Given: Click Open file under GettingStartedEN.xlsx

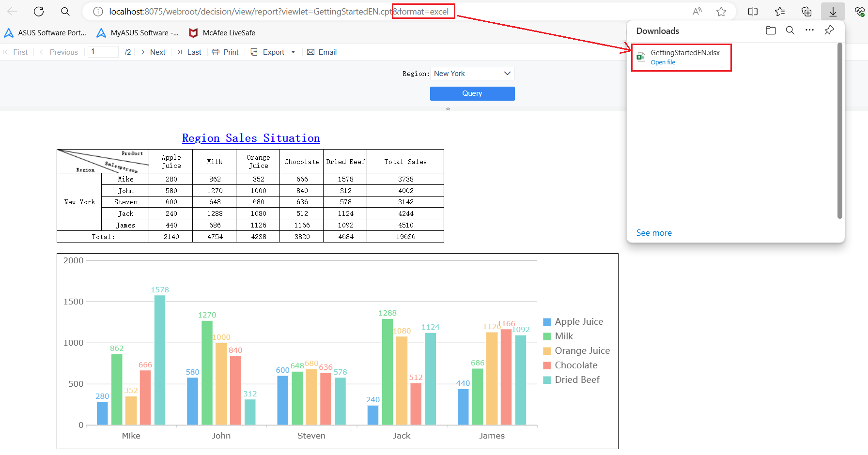Looking at the screenshot, I should click(x=663, y=62).
